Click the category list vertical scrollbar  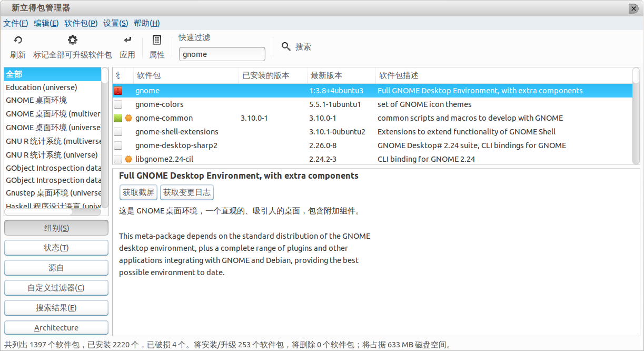point(105,138)
